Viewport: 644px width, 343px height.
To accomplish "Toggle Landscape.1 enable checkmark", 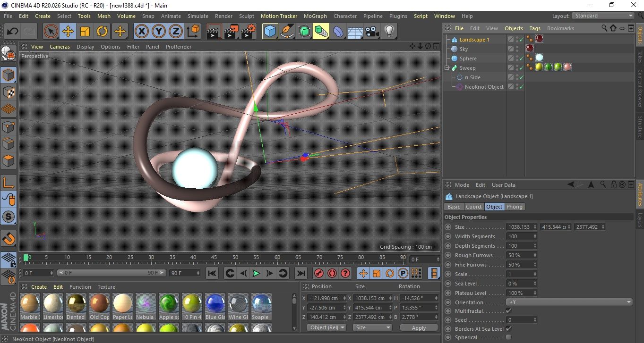I will [x=522, y=40].
